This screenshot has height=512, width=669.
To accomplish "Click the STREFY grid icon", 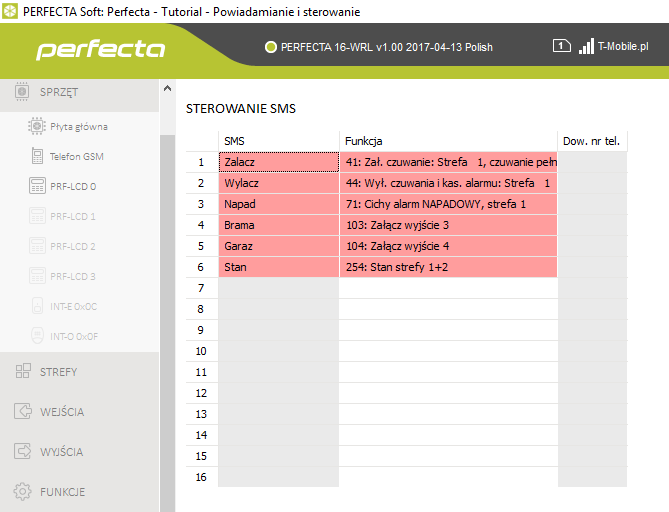I will pyautogui.click(x=23, y=371).
